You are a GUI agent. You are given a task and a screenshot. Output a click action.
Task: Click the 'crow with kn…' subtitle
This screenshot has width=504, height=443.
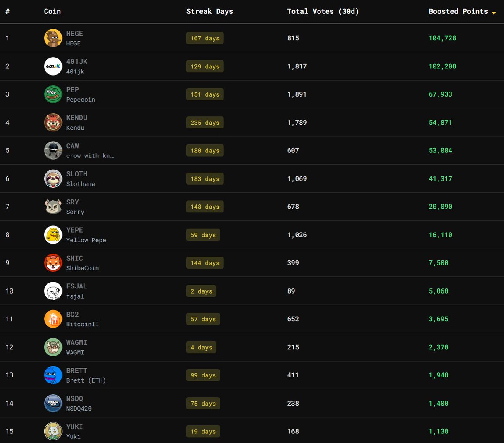coord(90,156)
